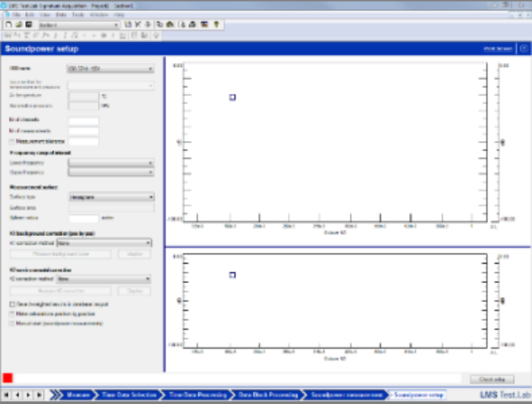Click the Open project folder icon
The height and width of the screenshot is (404, 532).
pyautogui.click(x=18, y=24)
